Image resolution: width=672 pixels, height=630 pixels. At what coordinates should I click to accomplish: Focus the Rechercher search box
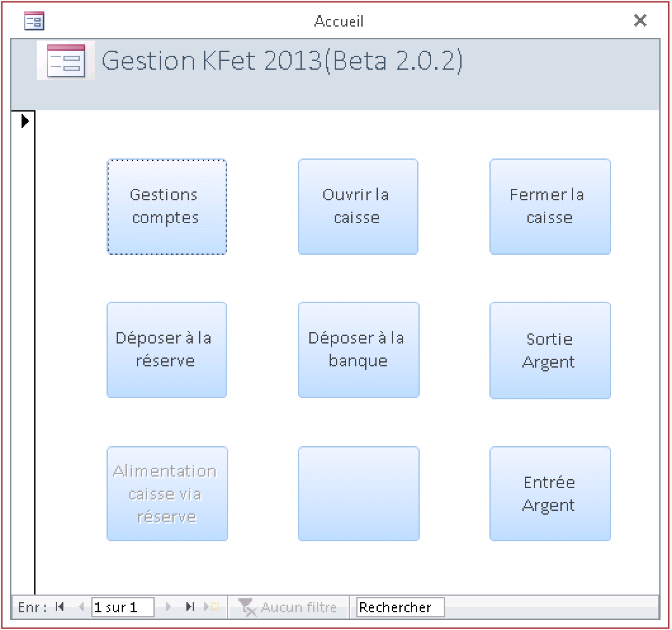point(400,607)
